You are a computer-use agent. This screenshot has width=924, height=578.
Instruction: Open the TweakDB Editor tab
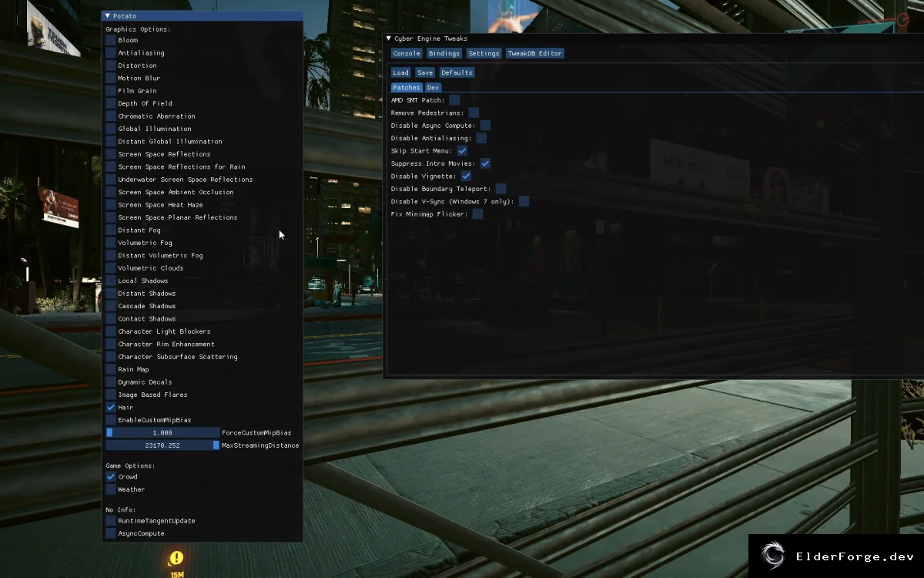pos(535,54)
